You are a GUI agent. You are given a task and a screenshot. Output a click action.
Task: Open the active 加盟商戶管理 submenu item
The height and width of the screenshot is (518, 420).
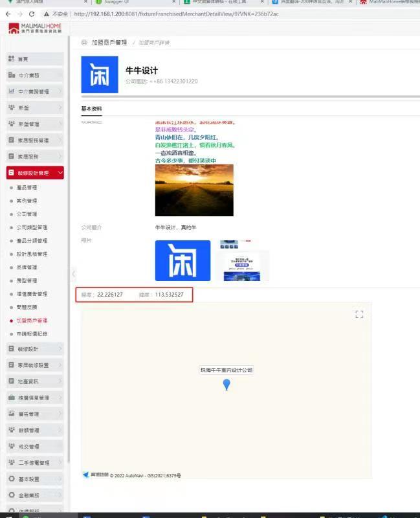coord(32,321)
